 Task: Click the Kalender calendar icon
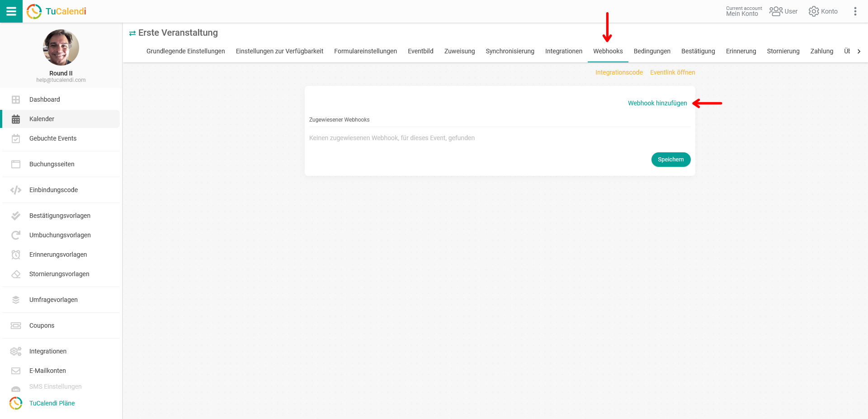point(16,119)
